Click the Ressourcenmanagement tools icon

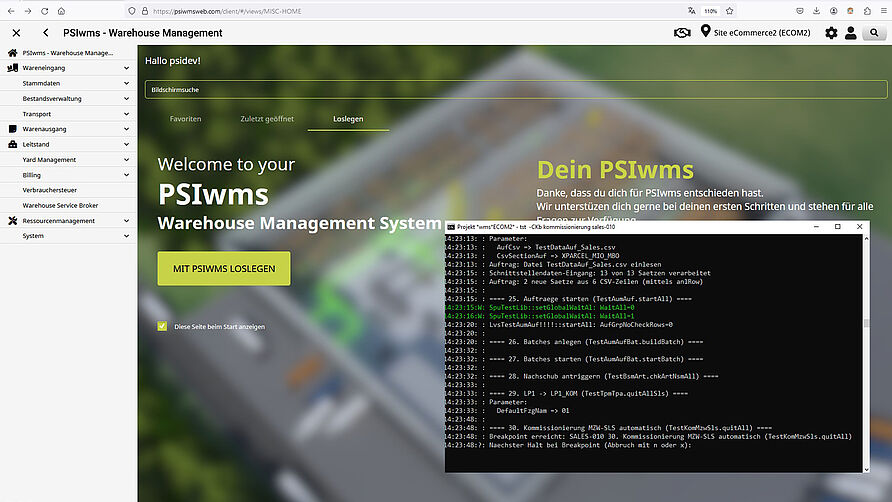click(13, 220)
